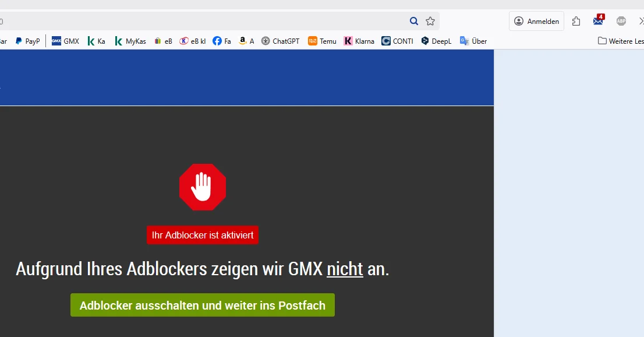
Task: Open the Klarna bookmark
Action: click(x=359, y=41)
